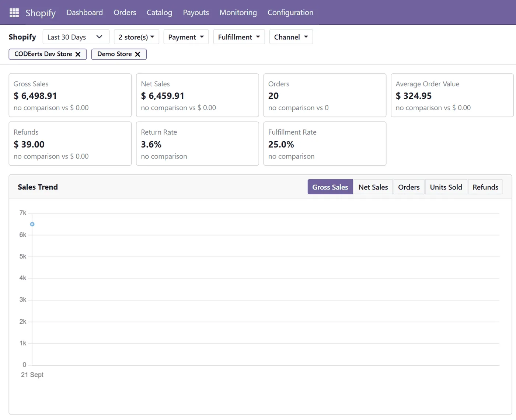Viewport: 516px width, 420px height.
Task: Click the Sales Trend heading
Action: 38,187
